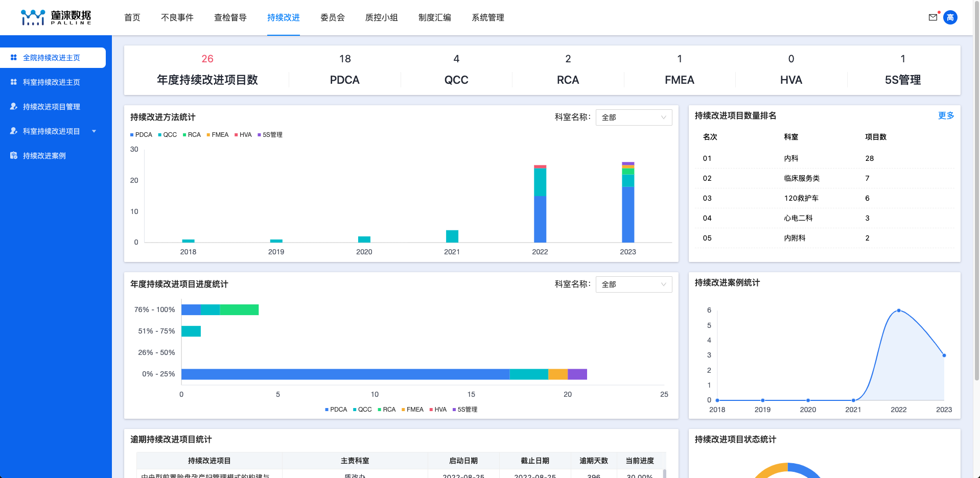Click the Palline logo
This screenshot has height=478, width=980.
pyautogui.click(x=56, y=17)
